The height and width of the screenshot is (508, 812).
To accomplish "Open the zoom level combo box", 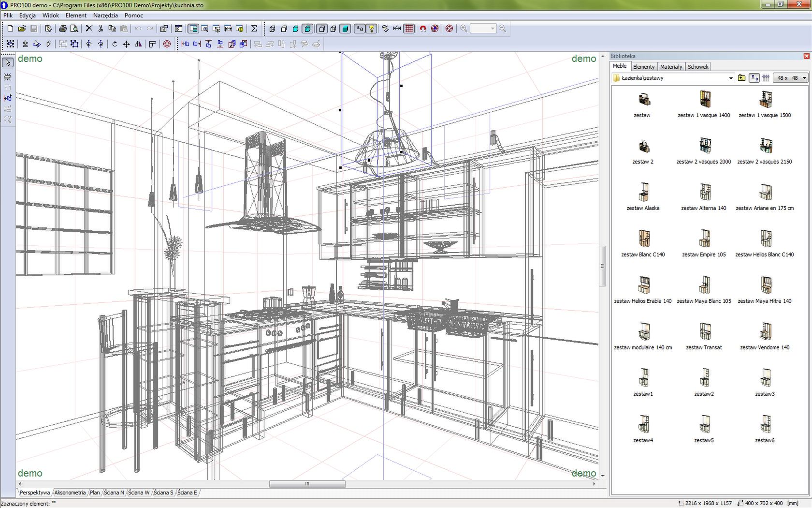I will click(483, 29).
